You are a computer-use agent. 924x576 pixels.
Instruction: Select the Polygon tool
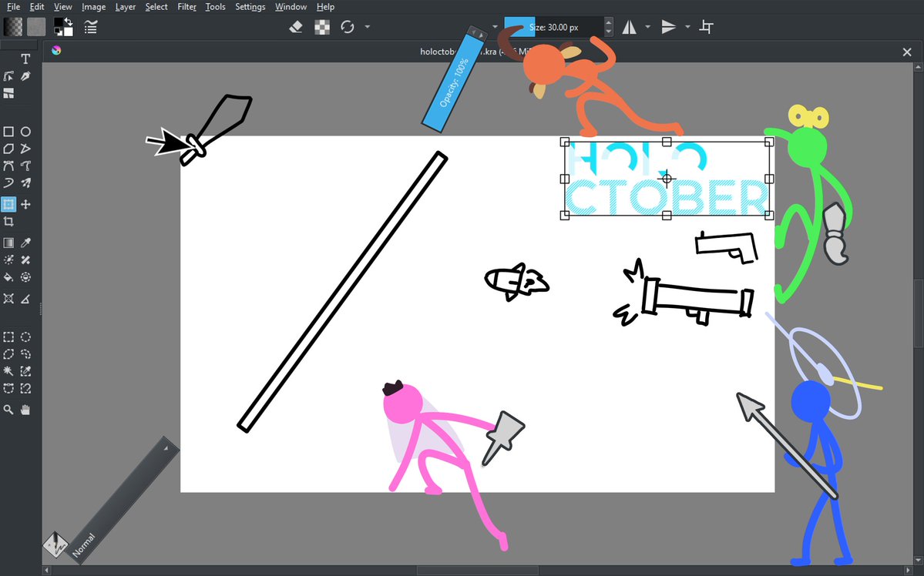tap(8, 149)
